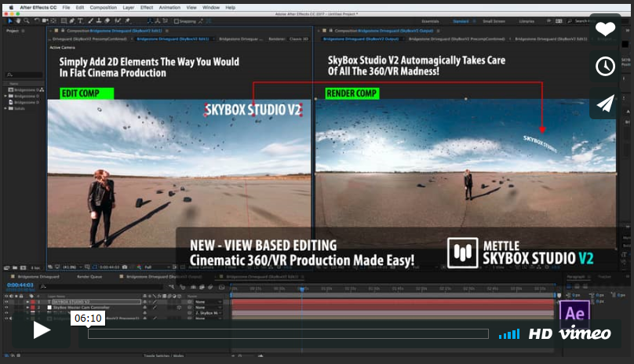634x364 pixels.
Task: Select the first Bridgestone Driveguard timeline tab
Action: click(38, 277)
